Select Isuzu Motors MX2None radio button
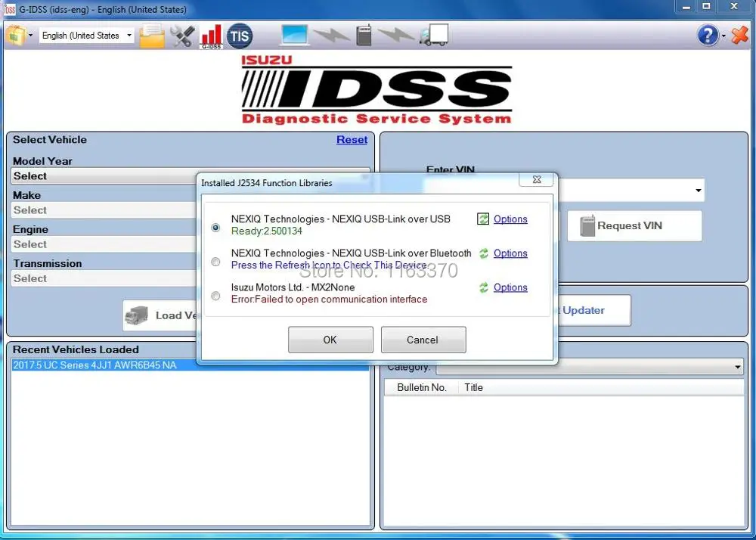This screenshot has width=756, height=540. click(x=215, y=296)
